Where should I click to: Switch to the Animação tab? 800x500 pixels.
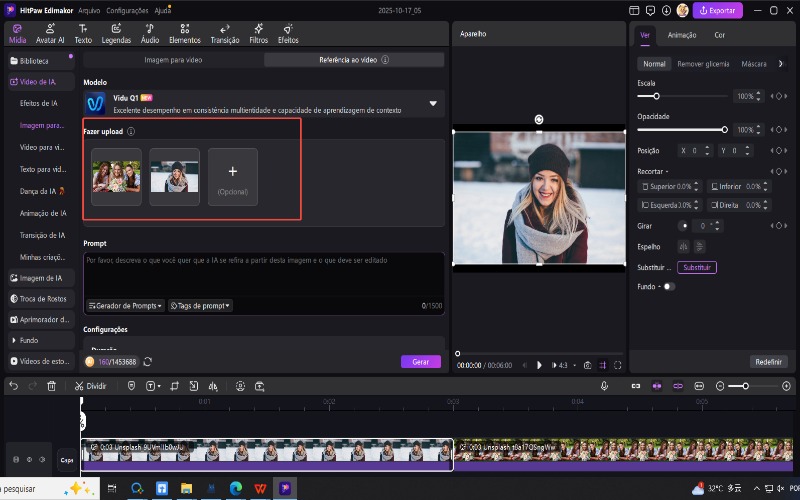click(x=682, y=35)
